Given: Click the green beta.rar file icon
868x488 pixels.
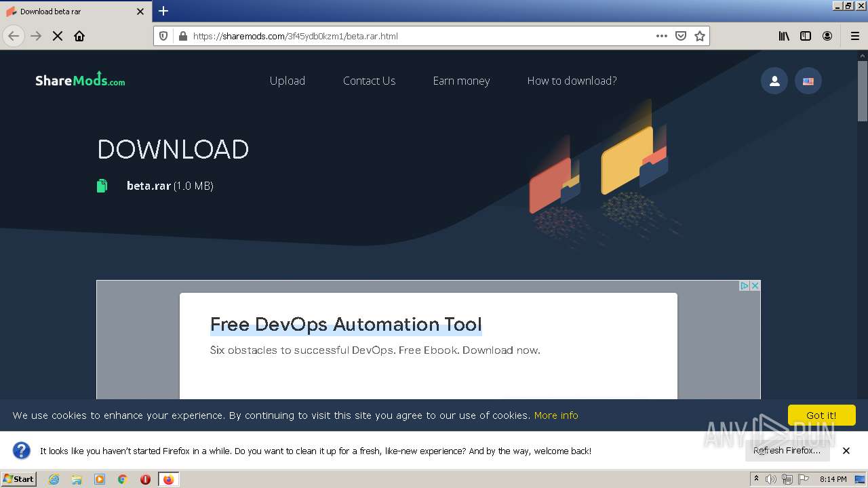Looking at the screenshot, I should click(102, 186).
